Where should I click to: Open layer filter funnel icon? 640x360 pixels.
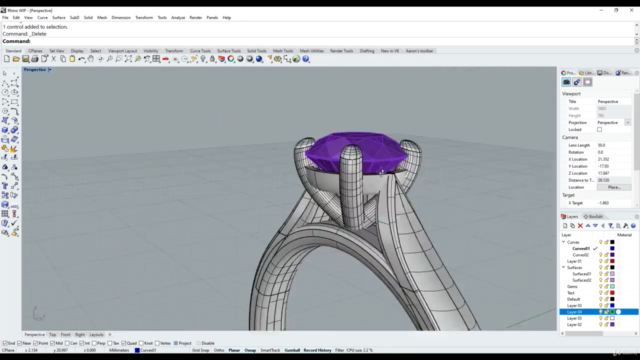pyautogui.click(x=611, y=226)
